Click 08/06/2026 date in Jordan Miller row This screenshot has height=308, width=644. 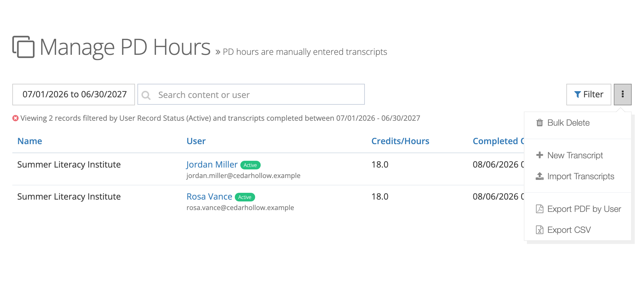point(495,164)
